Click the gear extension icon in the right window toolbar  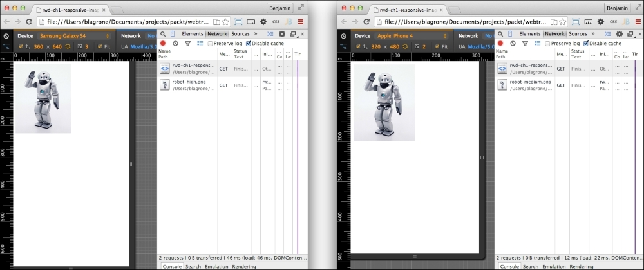click(601, 22)
